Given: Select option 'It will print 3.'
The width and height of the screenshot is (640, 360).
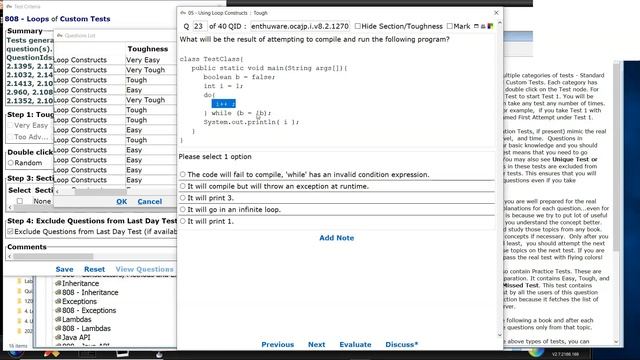Looking at the screenshot, I should point(182,198).
